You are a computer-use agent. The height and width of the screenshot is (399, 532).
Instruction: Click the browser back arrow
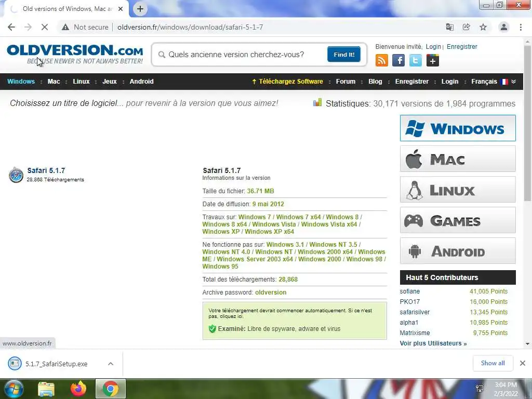11,27
